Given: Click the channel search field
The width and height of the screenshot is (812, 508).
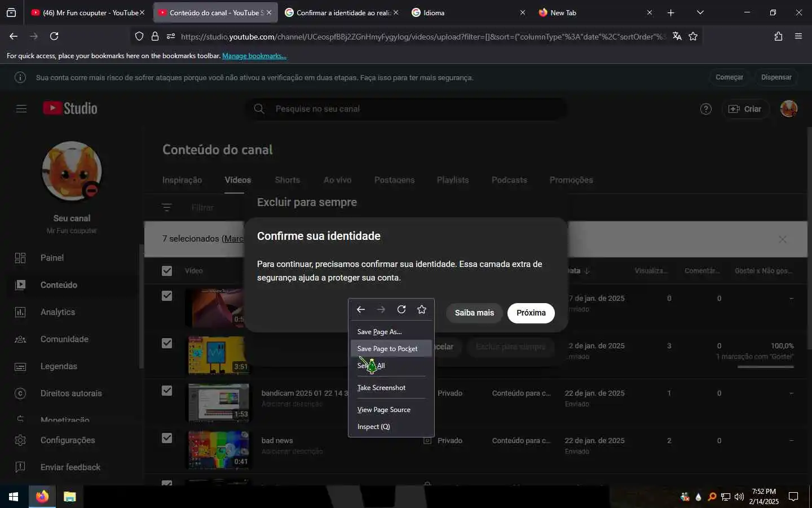Looking at the screenshot, I should tap(406, 109).
